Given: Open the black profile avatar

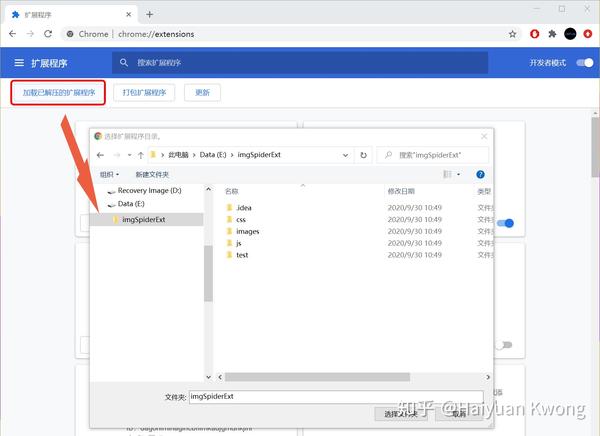Looking at the screenshot, I should click(570, 34).
